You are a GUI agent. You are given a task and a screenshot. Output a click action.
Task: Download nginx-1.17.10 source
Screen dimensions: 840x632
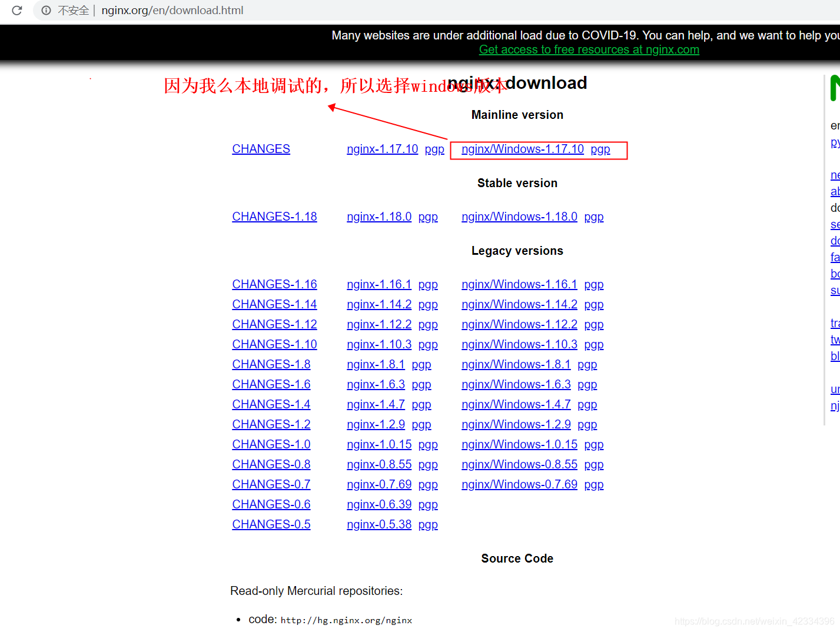tap(383, 149)
